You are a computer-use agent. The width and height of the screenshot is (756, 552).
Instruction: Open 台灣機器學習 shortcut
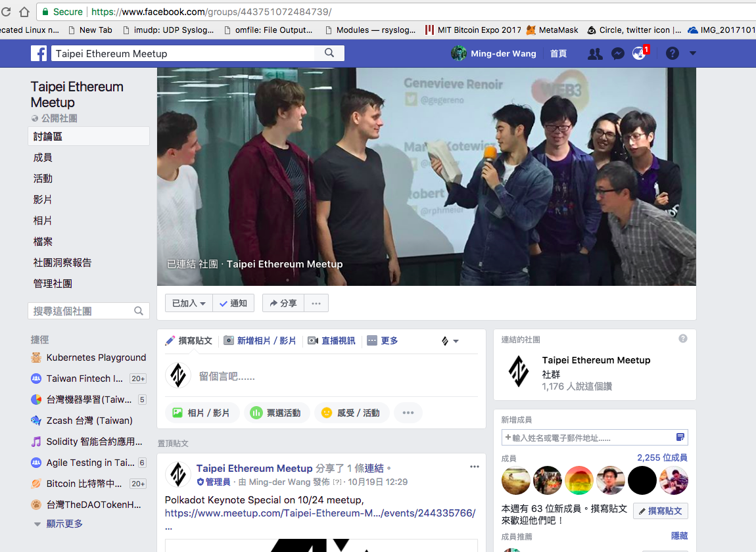tap(88, 400)
